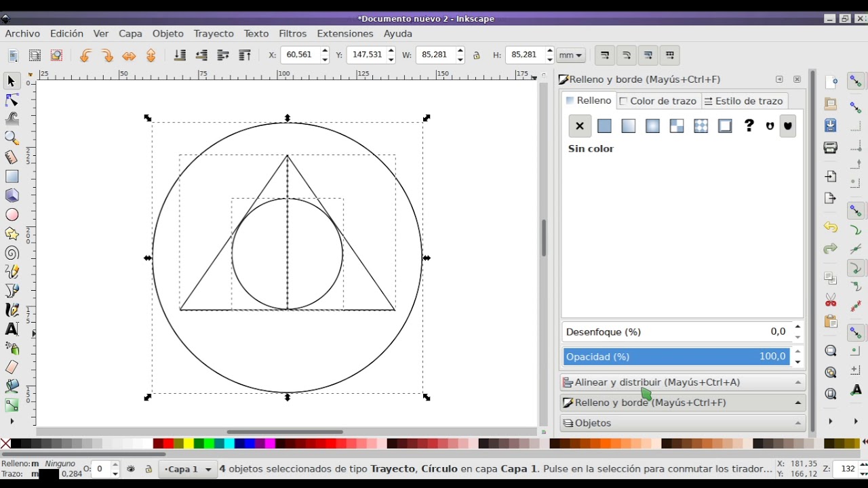This screenshot has width=868, height=488.
Task: Select the node editing tool
Action: [12, 100]
